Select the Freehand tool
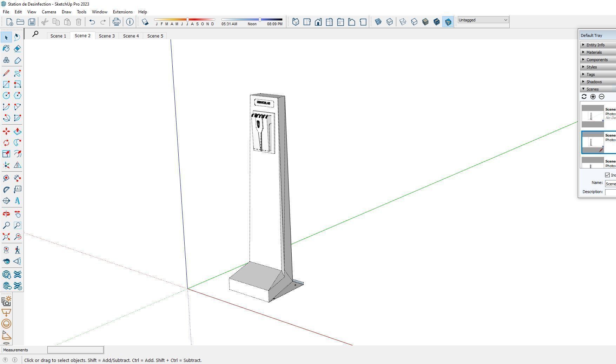Image resolution: width=616 pixels, height=364 pixels. (x=18, y=73)
